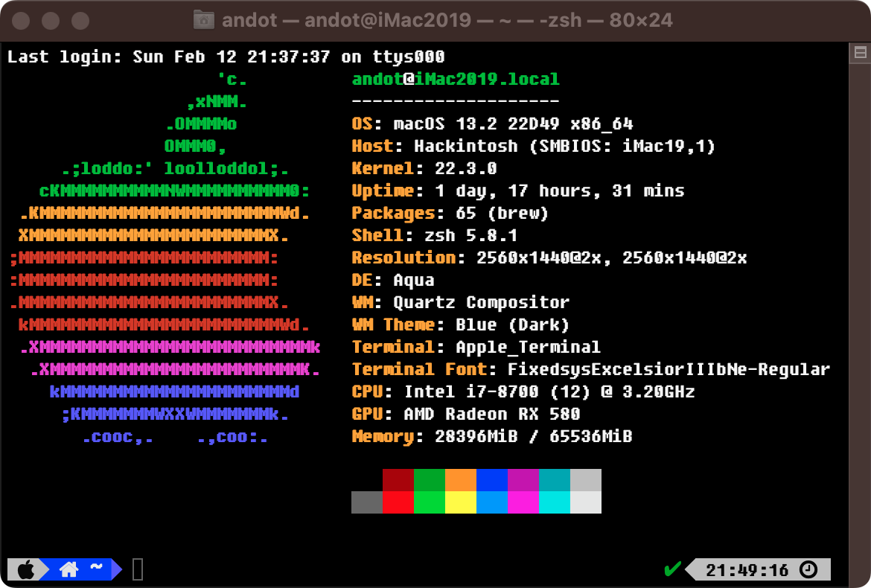This screenshot has height=588, width=871.
Task: Click the orange color block
Action: point(461,480)
